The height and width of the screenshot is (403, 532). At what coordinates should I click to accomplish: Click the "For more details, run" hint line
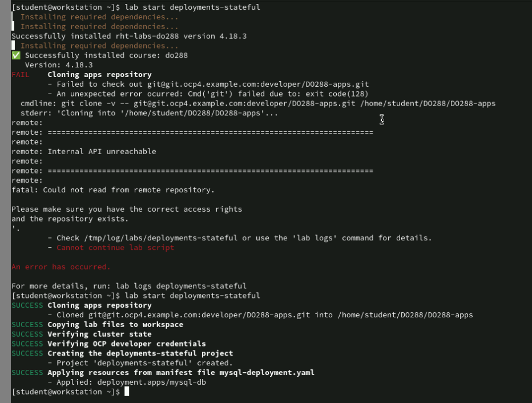128,286
